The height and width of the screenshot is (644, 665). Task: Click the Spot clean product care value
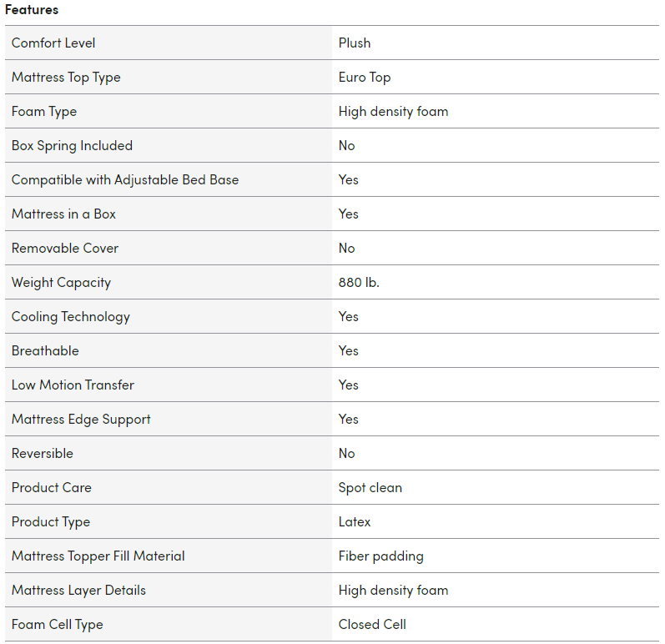[x=370, y=487]
